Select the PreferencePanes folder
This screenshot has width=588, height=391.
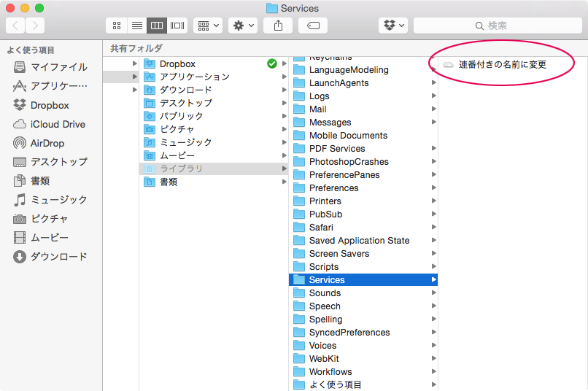coord(363,174)
